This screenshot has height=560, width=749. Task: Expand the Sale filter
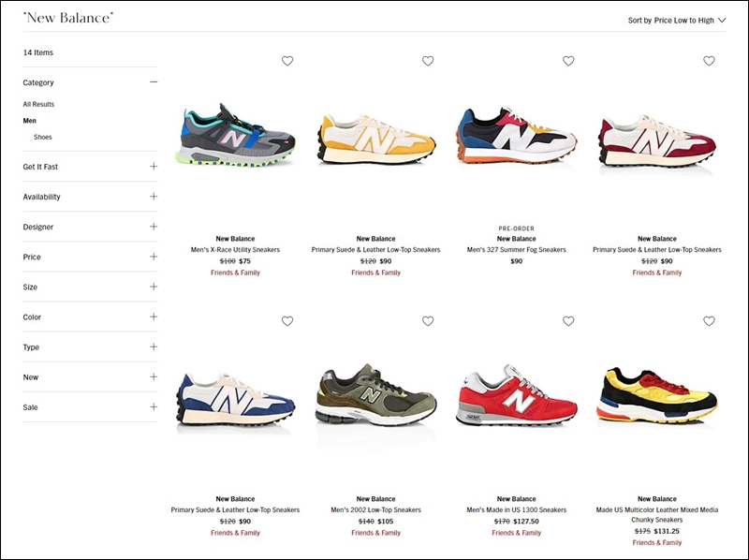click(x=154, y=407)
